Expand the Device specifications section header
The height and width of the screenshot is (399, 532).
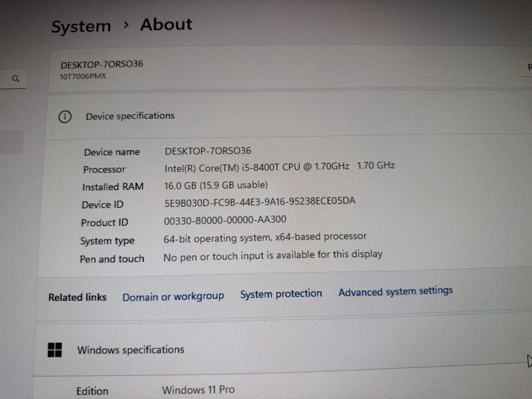289,115
